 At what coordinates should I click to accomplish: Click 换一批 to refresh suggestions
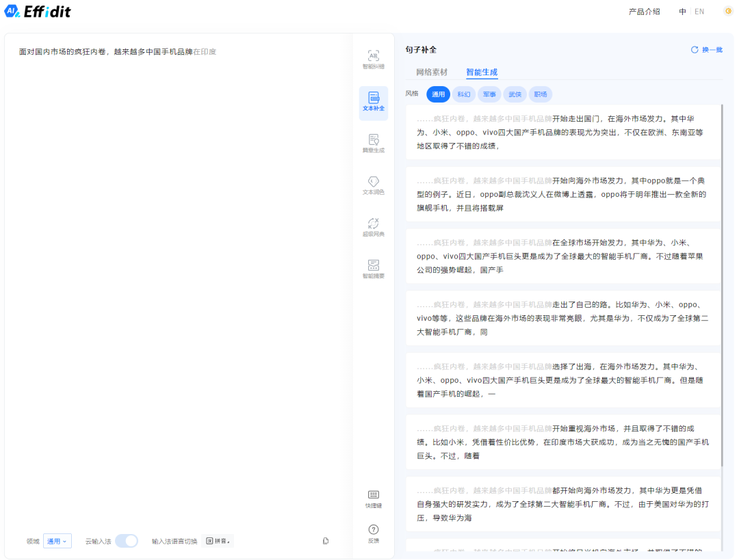click(x=707, y=50)
